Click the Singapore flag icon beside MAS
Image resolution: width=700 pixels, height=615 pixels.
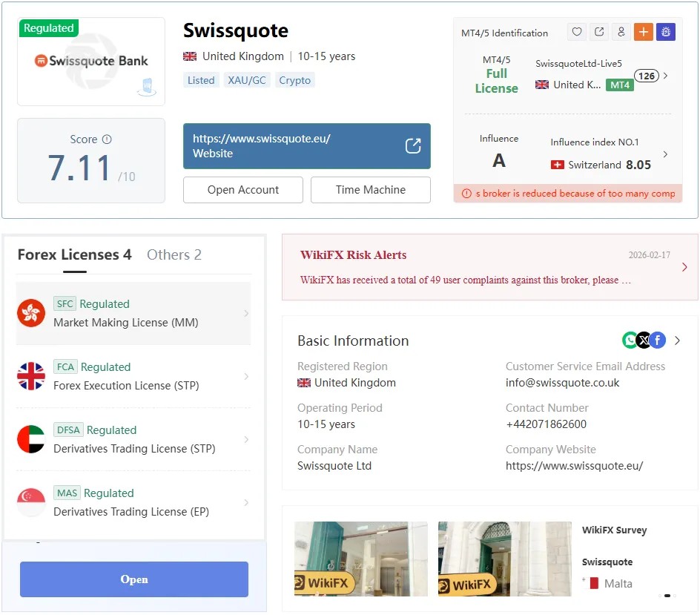[x=31, y=502]
